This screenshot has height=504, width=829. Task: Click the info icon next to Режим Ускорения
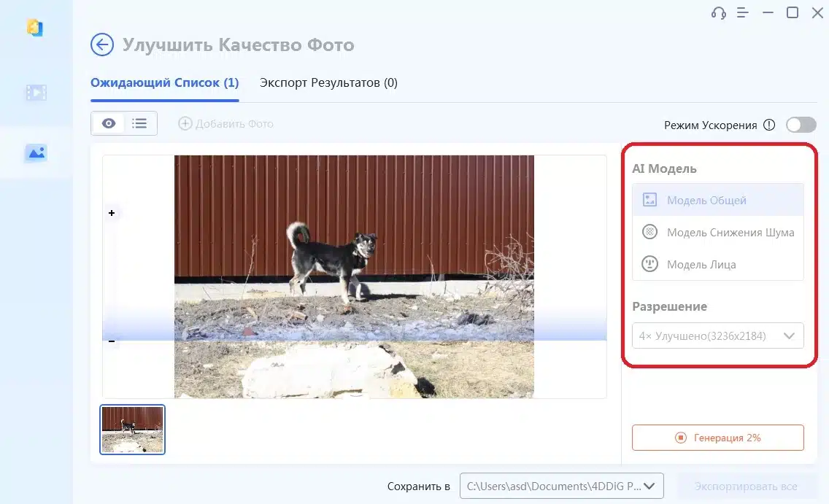pos(768,125)
